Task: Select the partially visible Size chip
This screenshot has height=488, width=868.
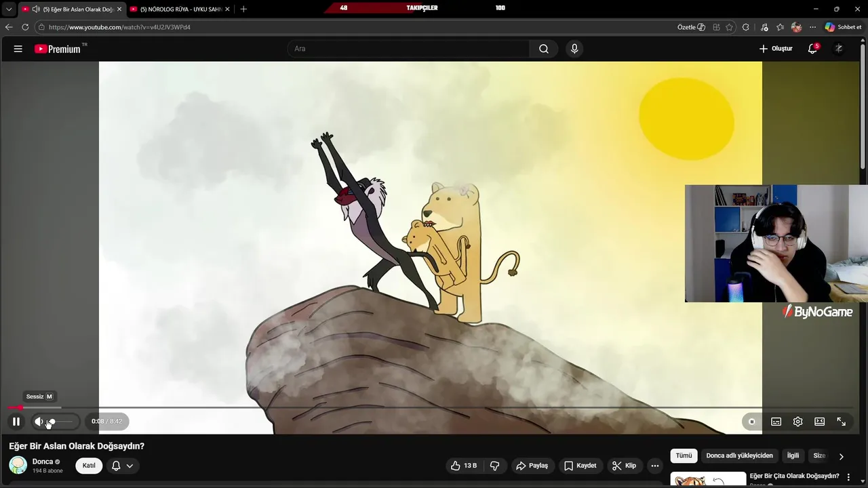Action: point(819,456)
